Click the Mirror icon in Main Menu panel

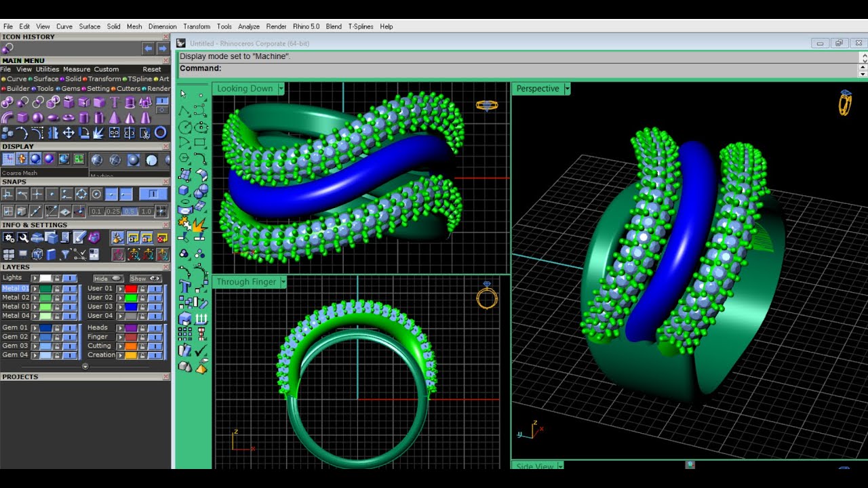click(x=53, y=132)
